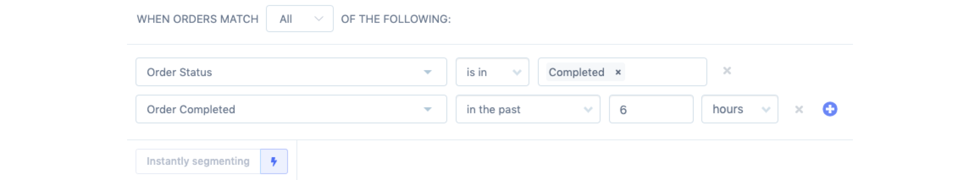Screen dimensions: 980x180
Task: Remove the Completed tag from status values
Action: click(x=618, y=72)
